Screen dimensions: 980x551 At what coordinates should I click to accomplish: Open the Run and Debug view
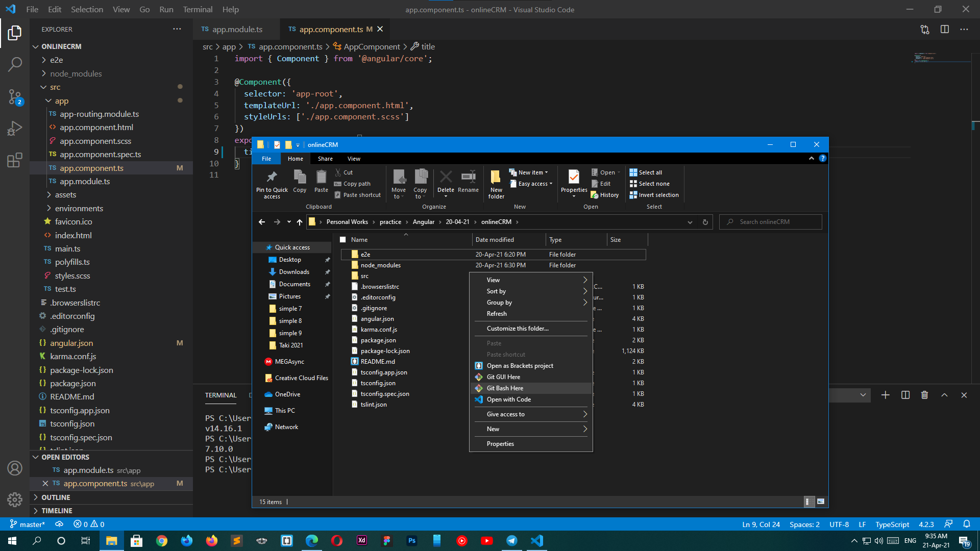click(14, 128)
